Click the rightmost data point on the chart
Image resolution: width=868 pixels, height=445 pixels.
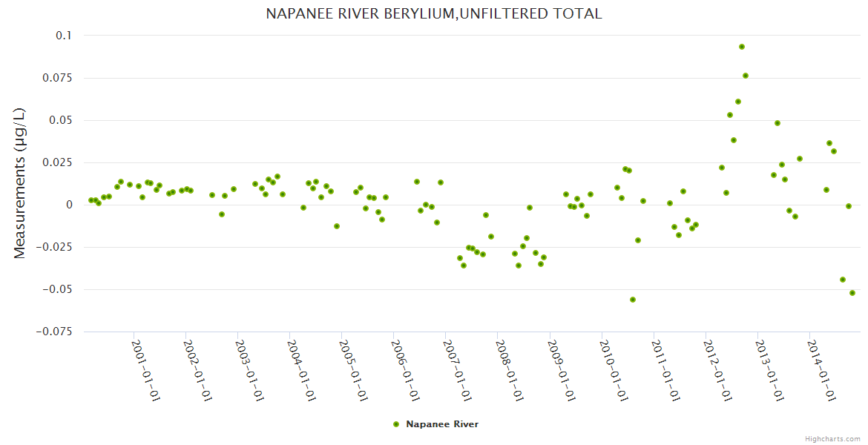852,293
